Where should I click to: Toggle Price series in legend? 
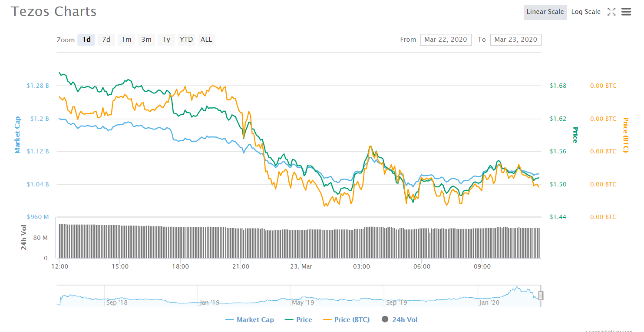click(298, 320)
